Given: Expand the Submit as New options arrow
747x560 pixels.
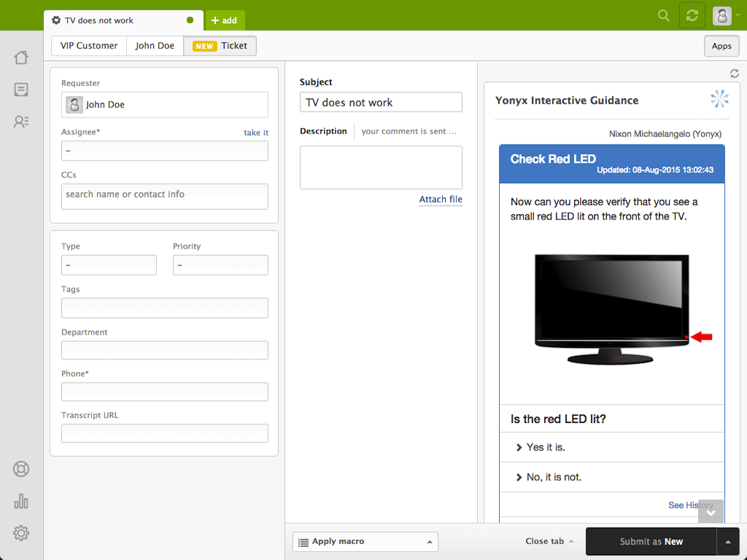Looking at the screenshot, I should [x=728, y=542].
